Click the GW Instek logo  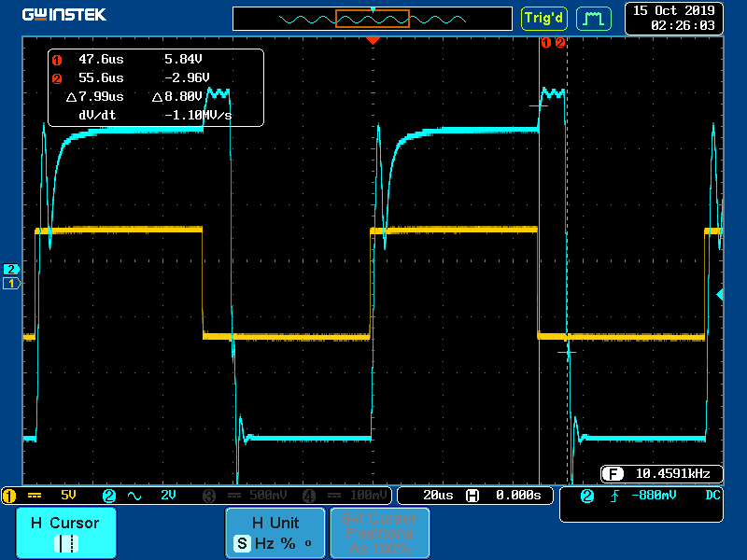(63, 15)
